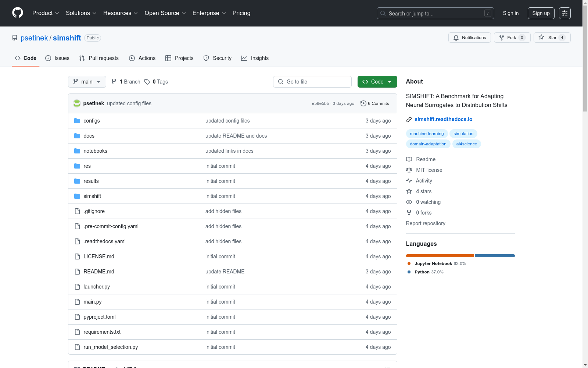Switch to the Issues tab

click(x=57, y=58)
